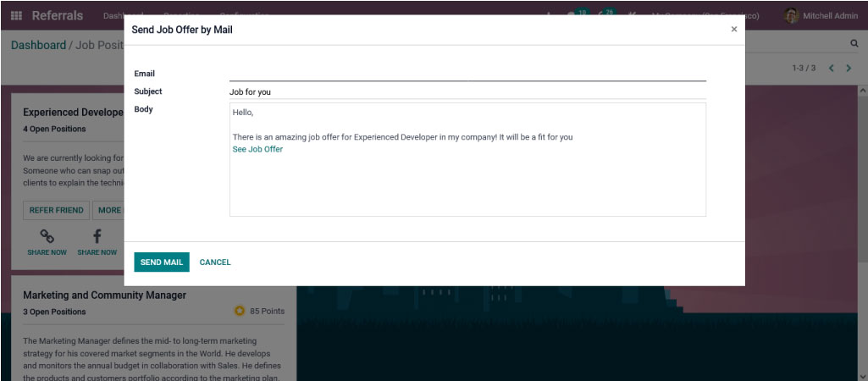The image size is (868, 381).
Task: Click the Dashboard menu in top bar
Action: pyautogui.click(x=113, y=15)
